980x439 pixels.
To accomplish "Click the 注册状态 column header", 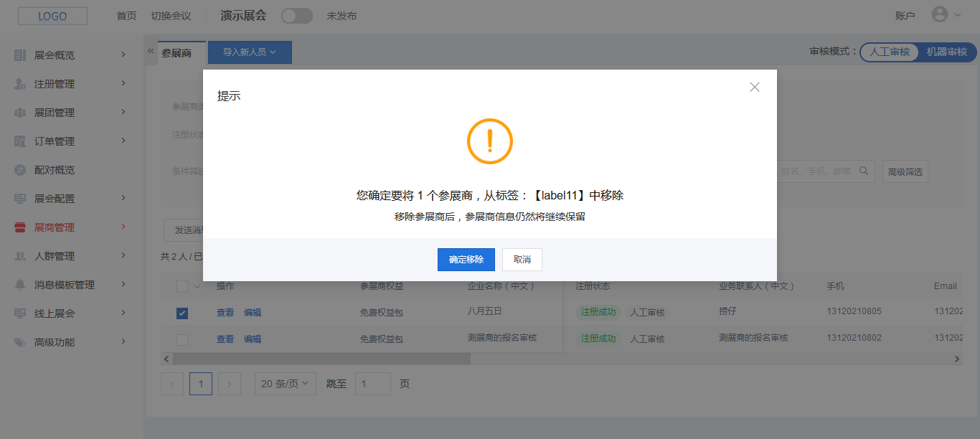I will coord(592,285).
